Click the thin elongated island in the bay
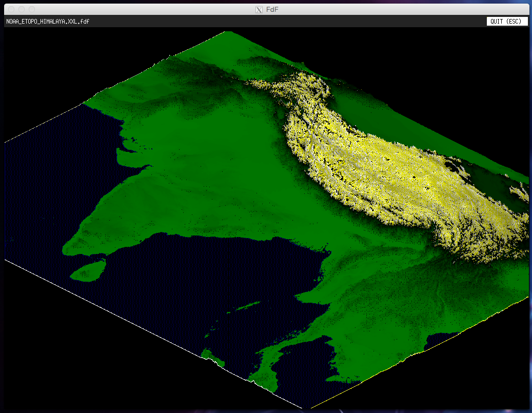This screenshot has width=532, height=413. (248, 306)
